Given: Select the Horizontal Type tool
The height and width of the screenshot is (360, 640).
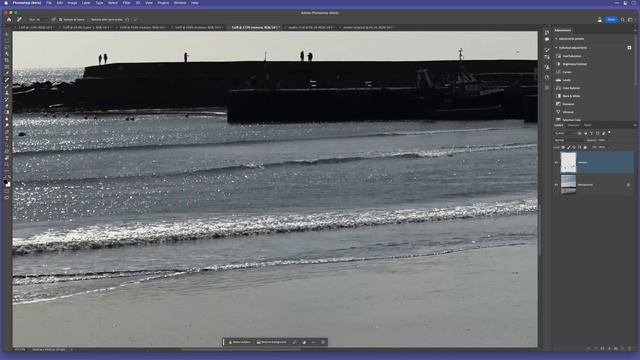Looking at the screenshot, I should click(x=7, y=138).
